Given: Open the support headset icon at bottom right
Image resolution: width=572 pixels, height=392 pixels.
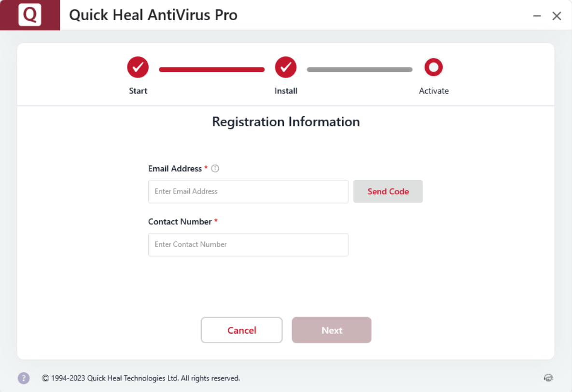Looking at the screenshot, I should (548, 378).
